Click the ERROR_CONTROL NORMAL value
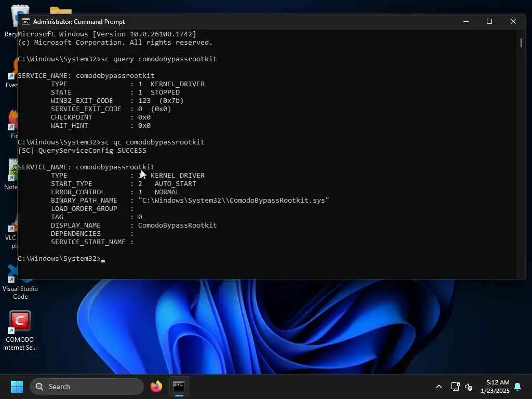Viewport: 532px width, 399px height. [158, 192]
